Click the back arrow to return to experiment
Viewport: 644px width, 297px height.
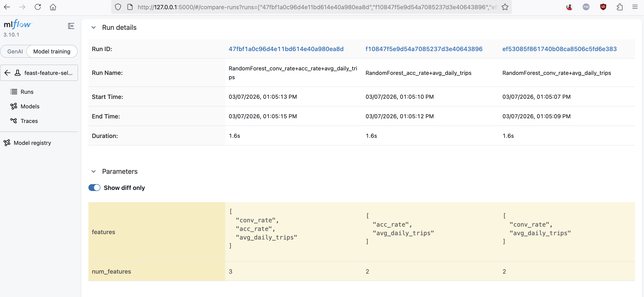coord(7,73)
